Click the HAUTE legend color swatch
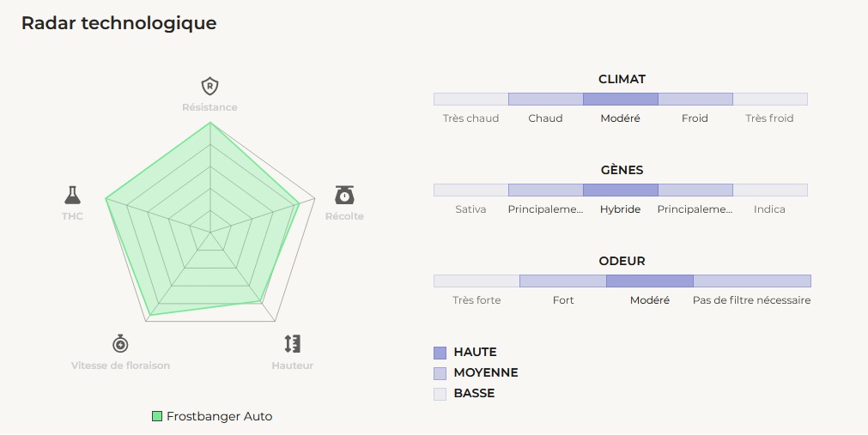 tap(440, 353)
